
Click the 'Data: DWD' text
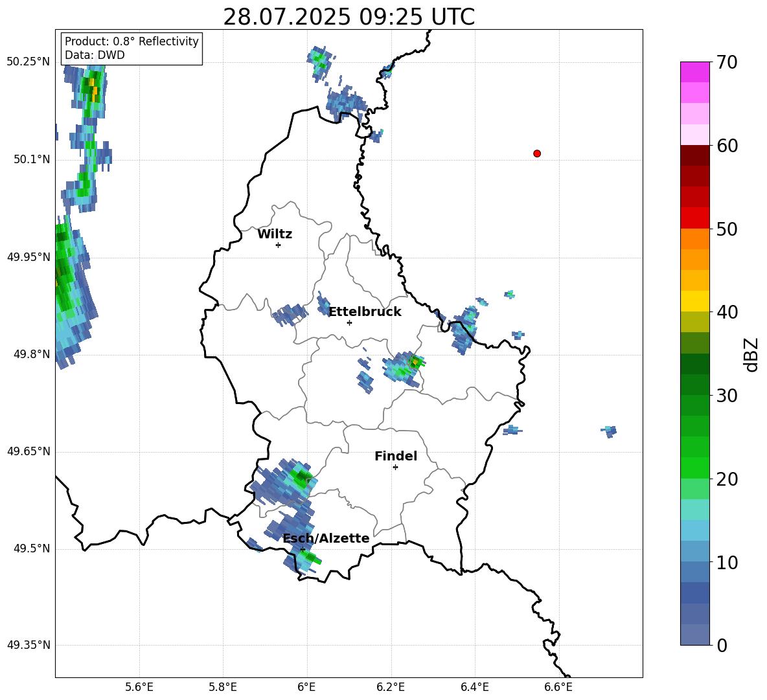(x=95, y=55)
